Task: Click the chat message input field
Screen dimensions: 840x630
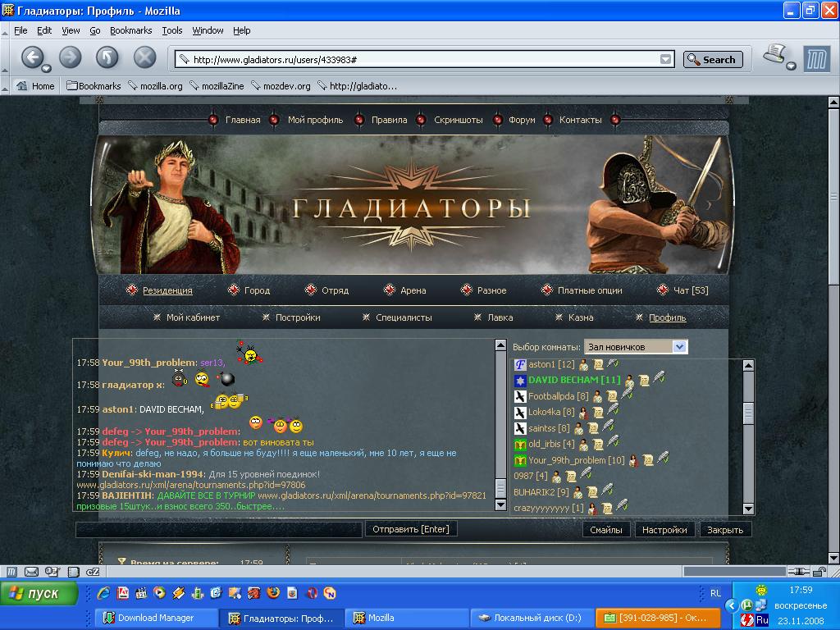Action: pyautogui.click(x=219, y=530)
